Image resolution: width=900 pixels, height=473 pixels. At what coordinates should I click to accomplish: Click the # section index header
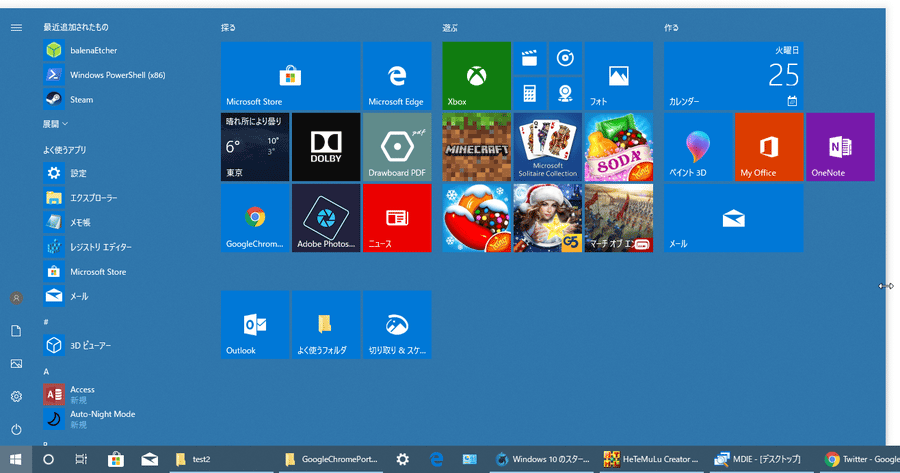click(46, 322)
